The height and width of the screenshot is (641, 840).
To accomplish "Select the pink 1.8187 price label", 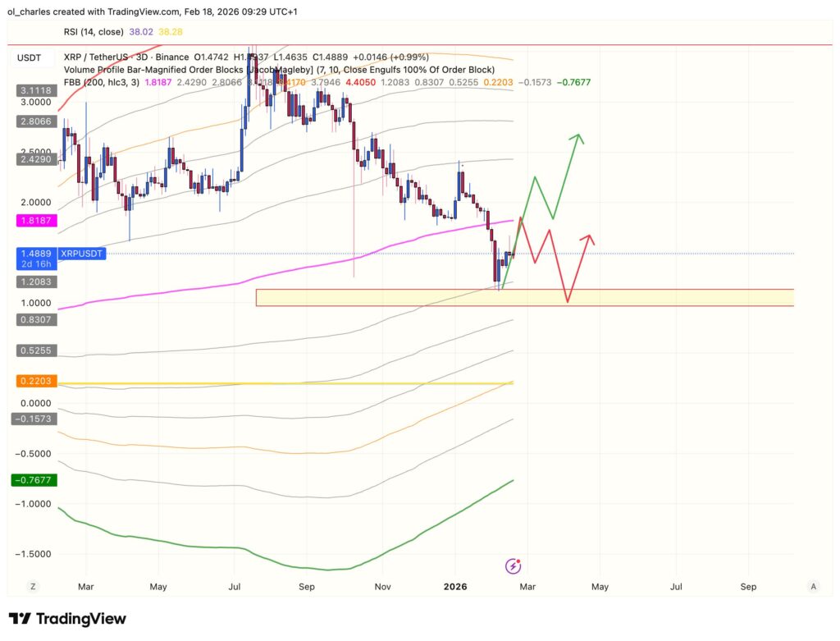I will [32, 221].
